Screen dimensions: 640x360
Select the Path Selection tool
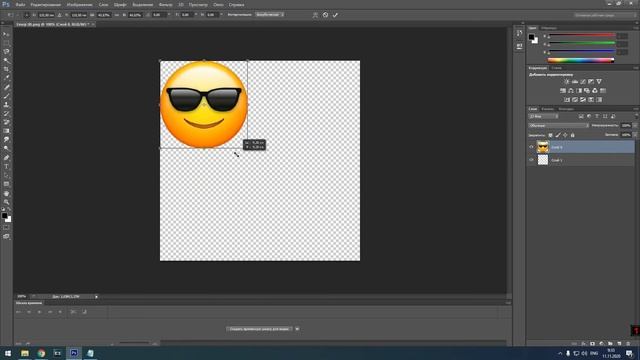coord(6,175)
